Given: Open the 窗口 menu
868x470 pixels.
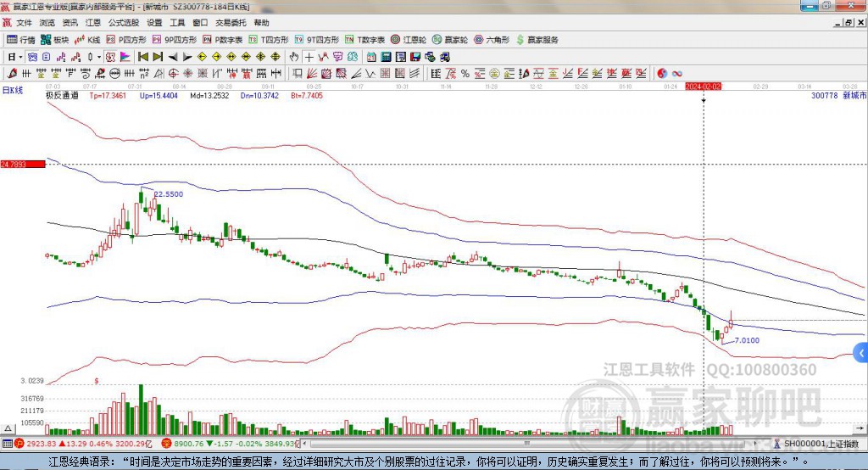Looking at the screenshot, I should pyautogui.click(x=200, y=23).
